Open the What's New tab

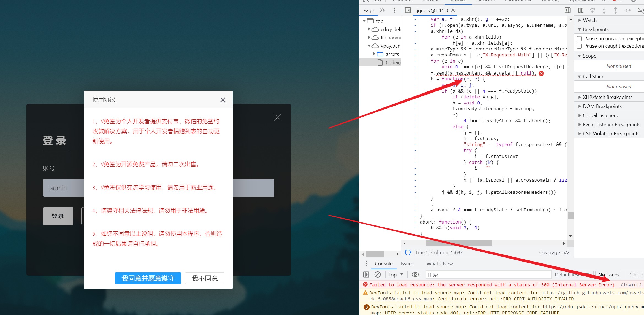[439, 263]
